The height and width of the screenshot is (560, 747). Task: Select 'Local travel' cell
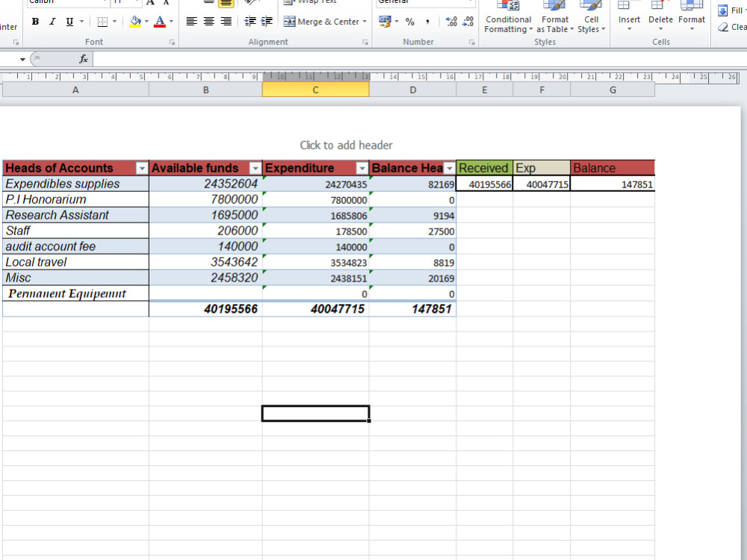75,262
